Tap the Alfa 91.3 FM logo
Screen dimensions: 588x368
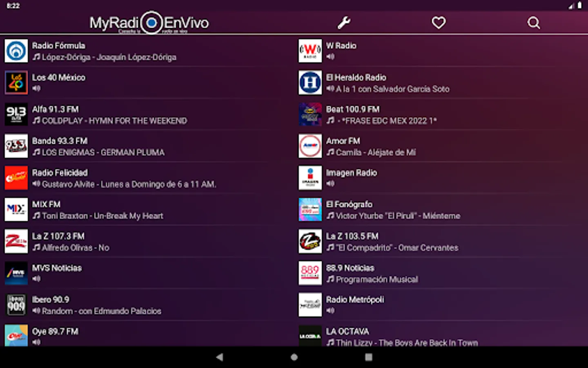pyautogui.click(x=16, y=114)
